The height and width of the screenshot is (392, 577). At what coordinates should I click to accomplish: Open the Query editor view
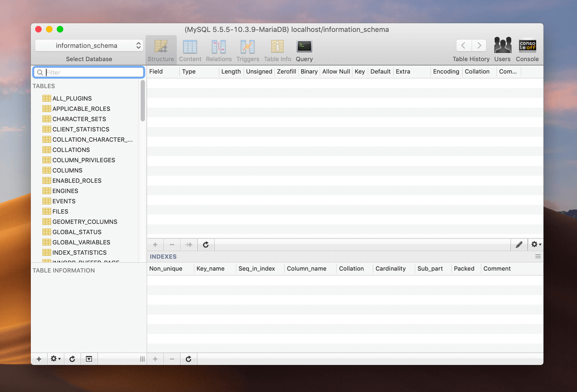pos(304,51)
